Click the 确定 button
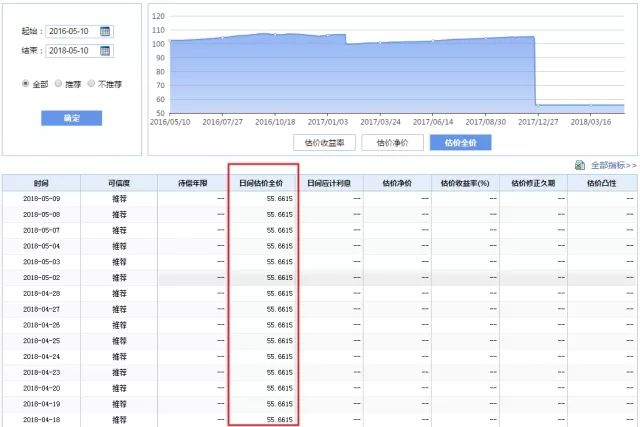 [71, 118]
